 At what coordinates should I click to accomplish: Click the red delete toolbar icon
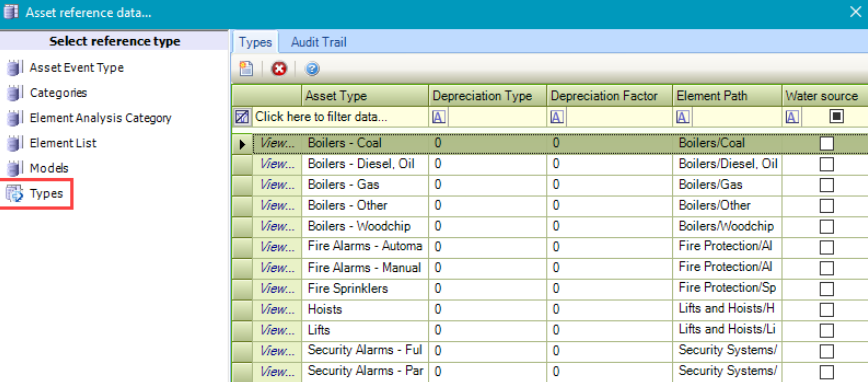tap(279, 69)
